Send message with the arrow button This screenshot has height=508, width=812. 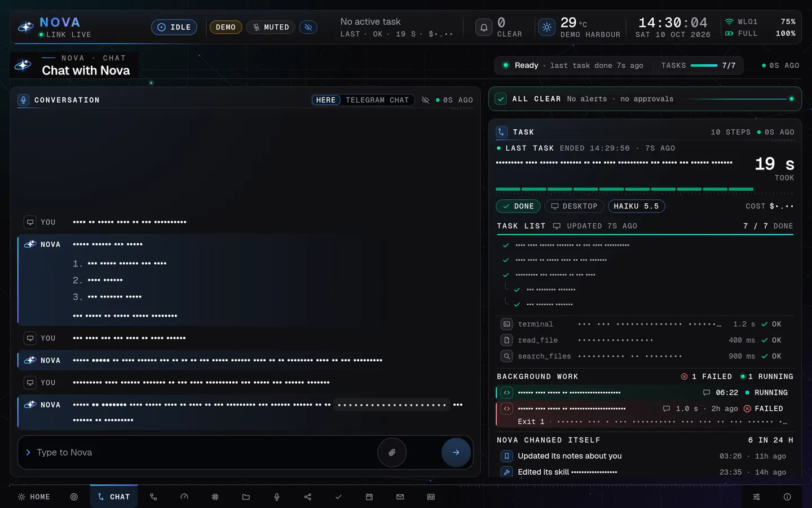(456, 452)
